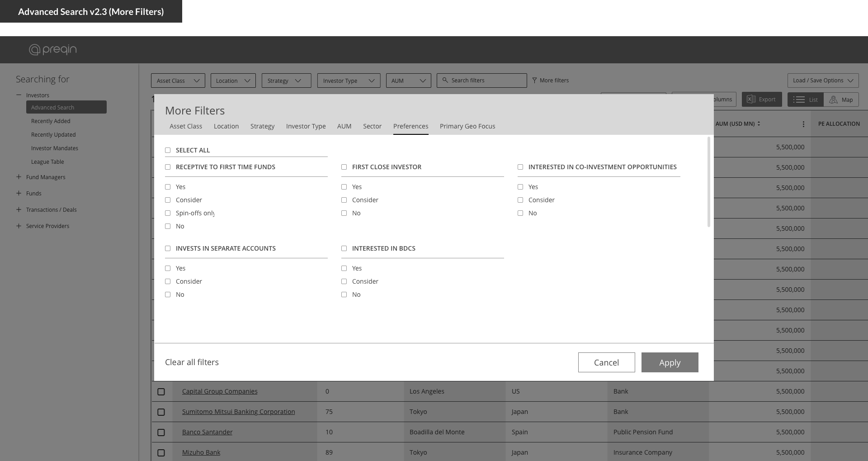The height and width of the screenshot is (461, 868).
Task: Expand Transactions / Deals section
Action: click(x=19, y=209)
